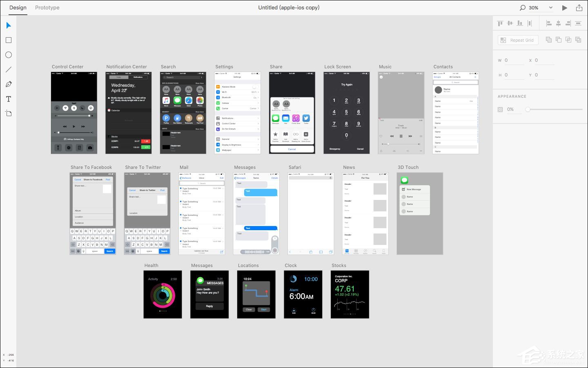Switch to the Prototype tab
This screenshot has height=368, width=588.
[47, 7]
